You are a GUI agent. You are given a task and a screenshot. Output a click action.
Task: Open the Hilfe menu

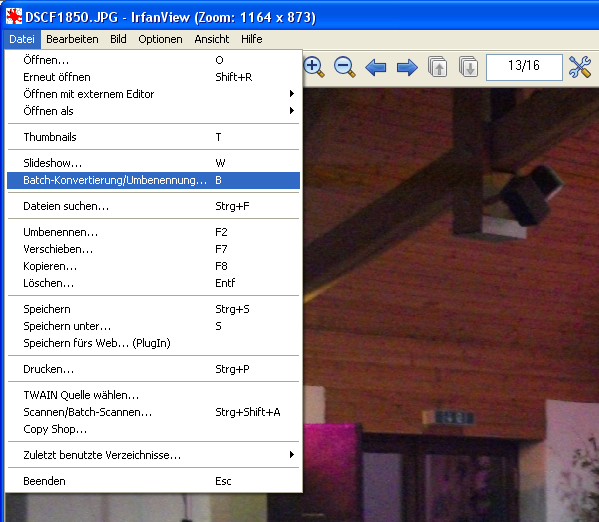252,39
